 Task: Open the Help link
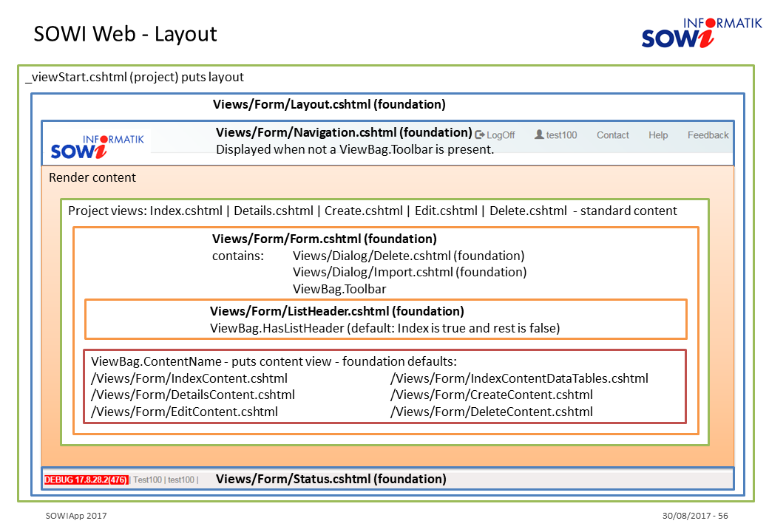coord(658,135)
